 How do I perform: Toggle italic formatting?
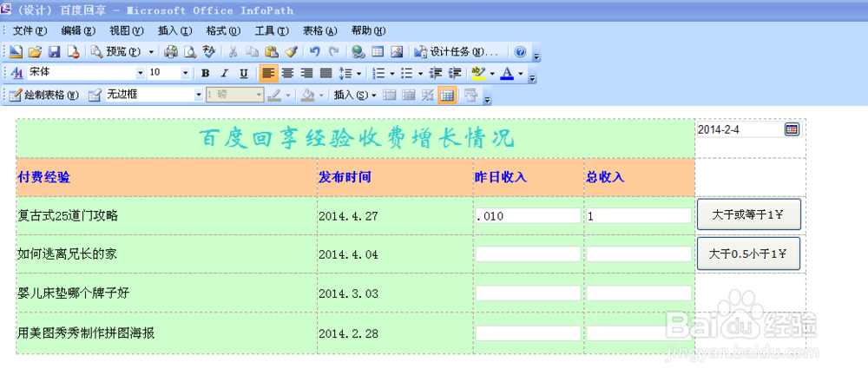pyautogui.click(x=224, y=73)
